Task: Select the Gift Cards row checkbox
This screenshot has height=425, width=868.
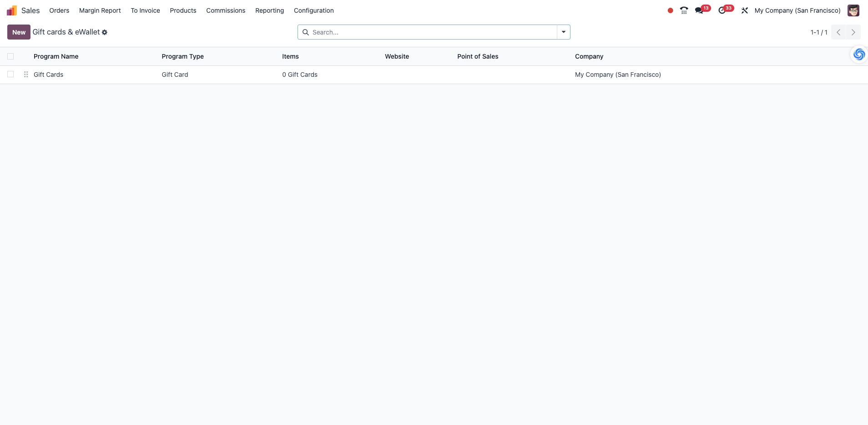Action: tap(10, 74)
